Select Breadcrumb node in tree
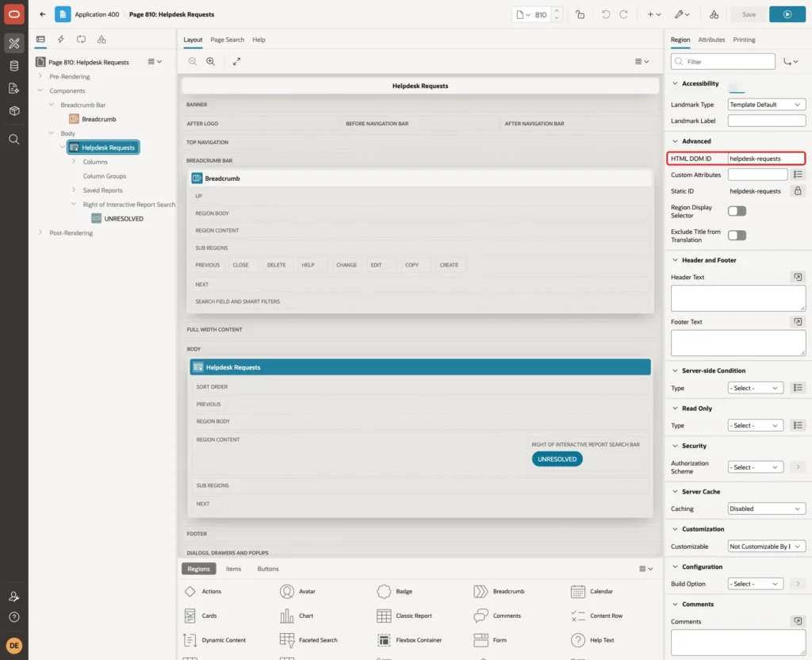Viewport: 812px width, 660px height. [98, 119]
